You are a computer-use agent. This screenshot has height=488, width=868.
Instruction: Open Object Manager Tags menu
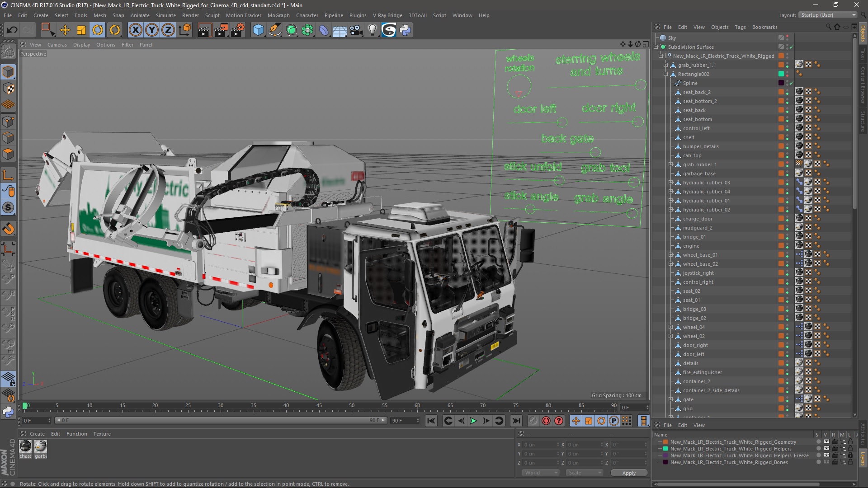pos(740,27)
